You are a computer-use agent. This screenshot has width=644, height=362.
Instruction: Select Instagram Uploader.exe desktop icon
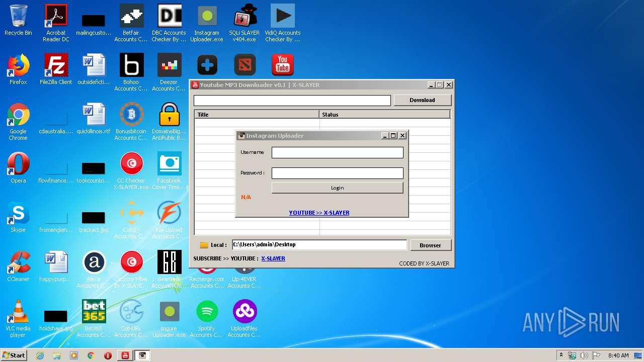coord(207,23)
